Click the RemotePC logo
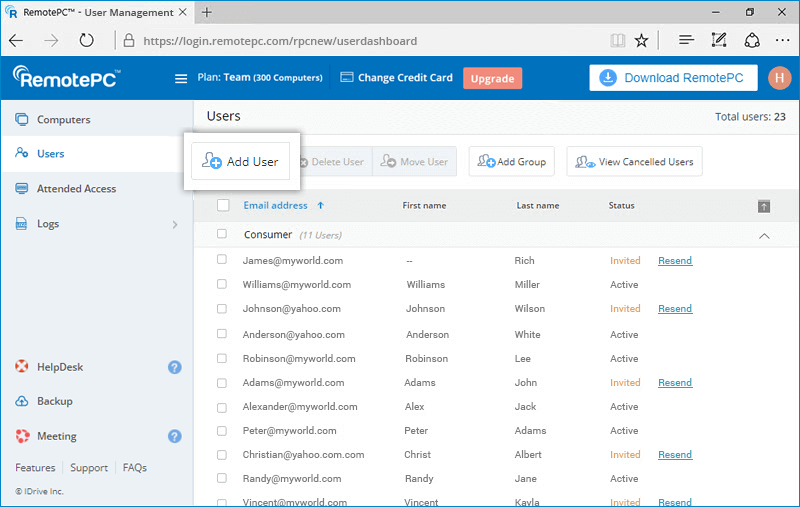The height and width of the screenshot is (507, 800). (66, 78)
